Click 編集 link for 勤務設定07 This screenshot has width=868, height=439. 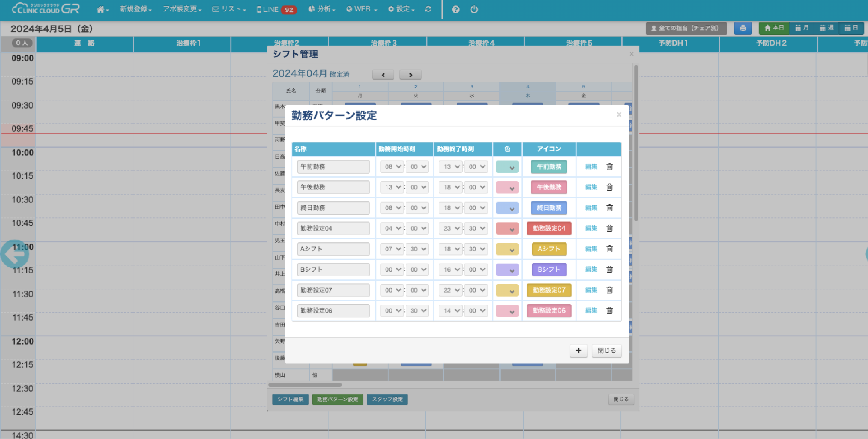click(x=591, y=290)
